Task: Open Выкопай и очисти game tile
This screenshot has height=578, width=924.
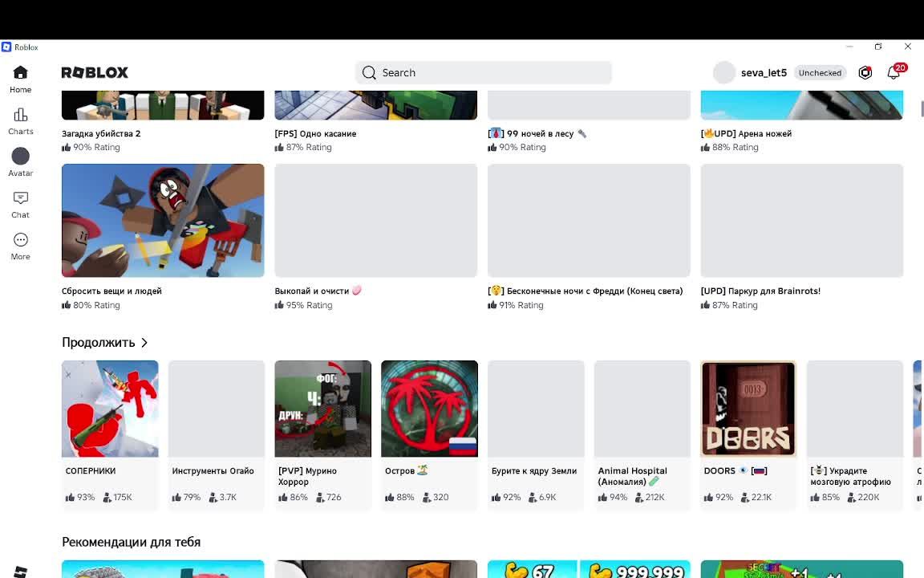Action: pos(376,221)
